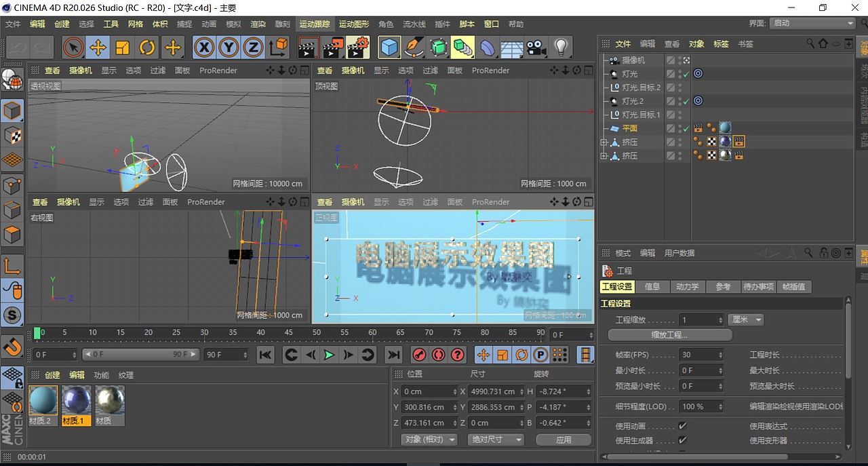
Task: Open material manager 创建 menu
Action: [x=53, y=375]
